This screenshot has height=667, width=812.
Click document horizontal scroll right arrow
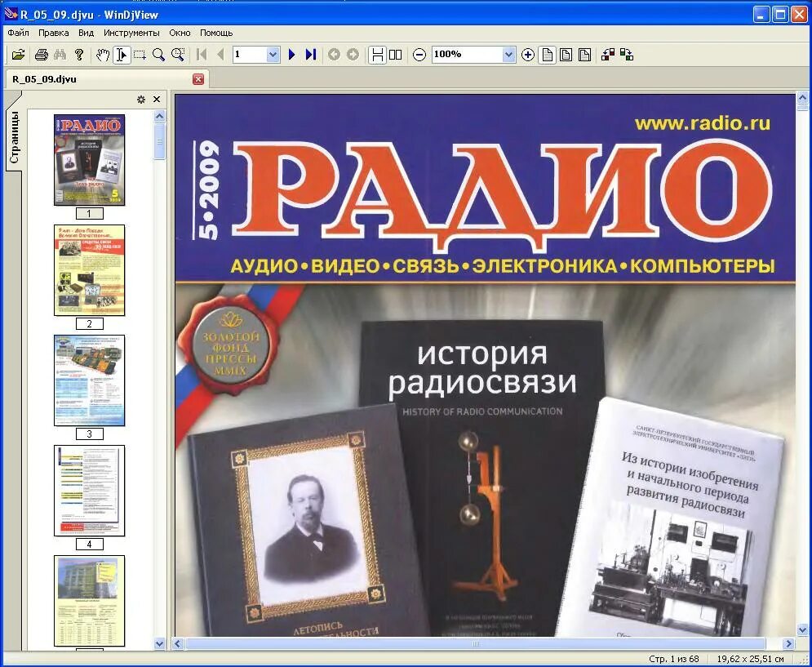click(x=788, y=643)
